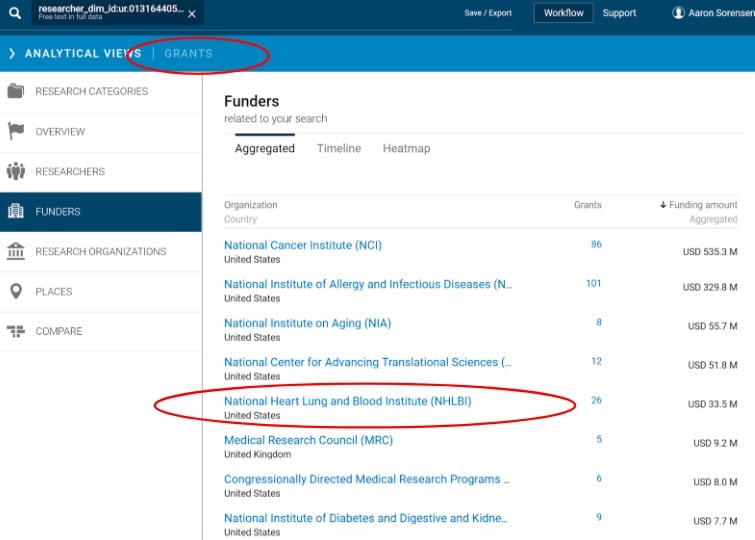Select the Researchers people icon
The image size is (755, 540).
[x=16, y=172]
